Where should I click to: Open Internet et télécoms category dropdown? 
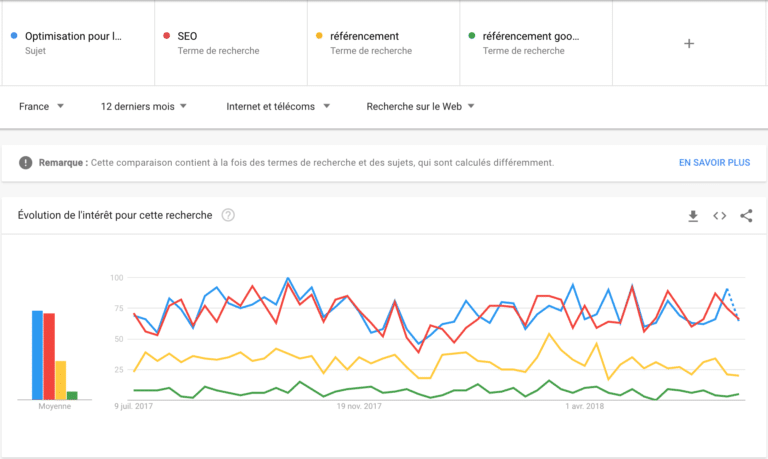(278, 106)
